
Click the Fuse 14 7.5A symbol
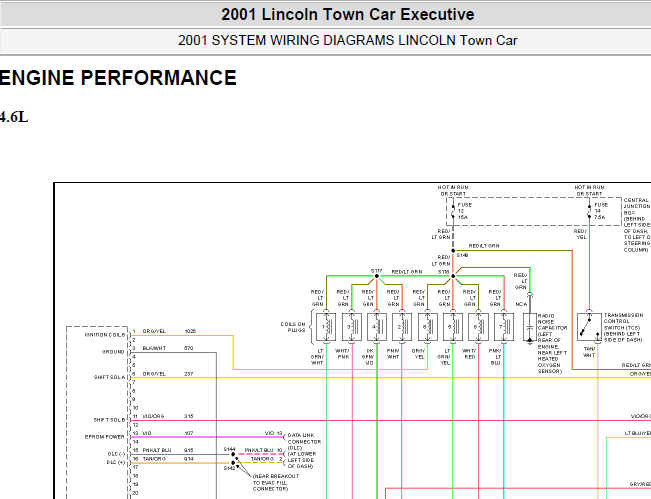pos(589,211)
